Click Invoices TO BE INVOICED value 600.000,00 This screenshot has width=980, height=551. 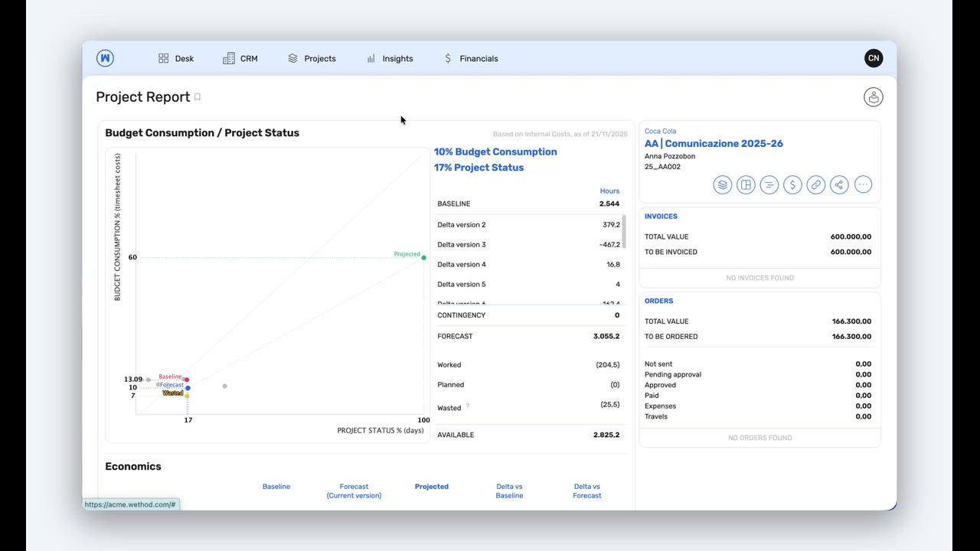(851, 252)
